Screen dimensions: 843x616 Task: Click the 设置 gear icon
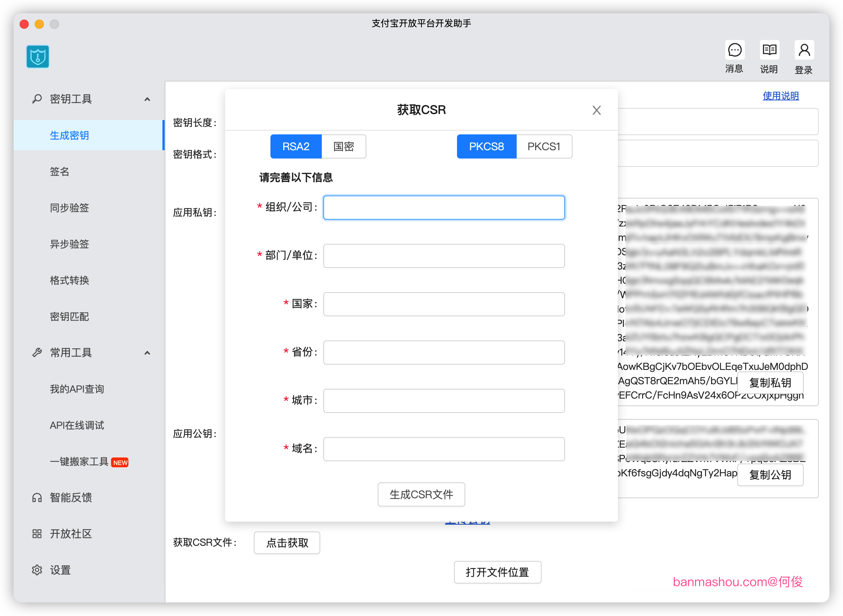click(x=37, y=570)
